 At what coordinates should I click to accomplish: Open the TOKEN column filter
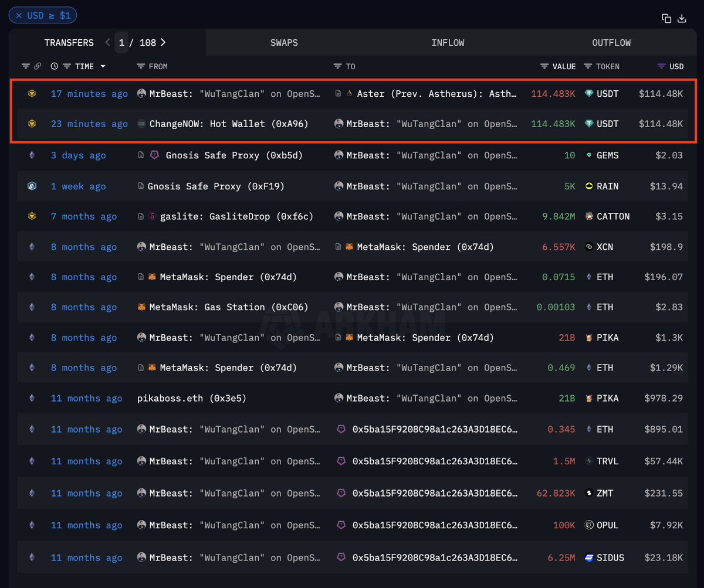point(588,66)
